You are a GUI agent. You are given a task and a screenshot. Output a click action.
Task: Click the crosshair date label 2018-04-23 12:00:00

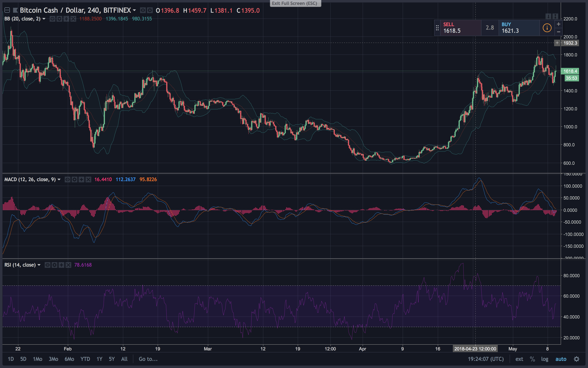(475, 349)
